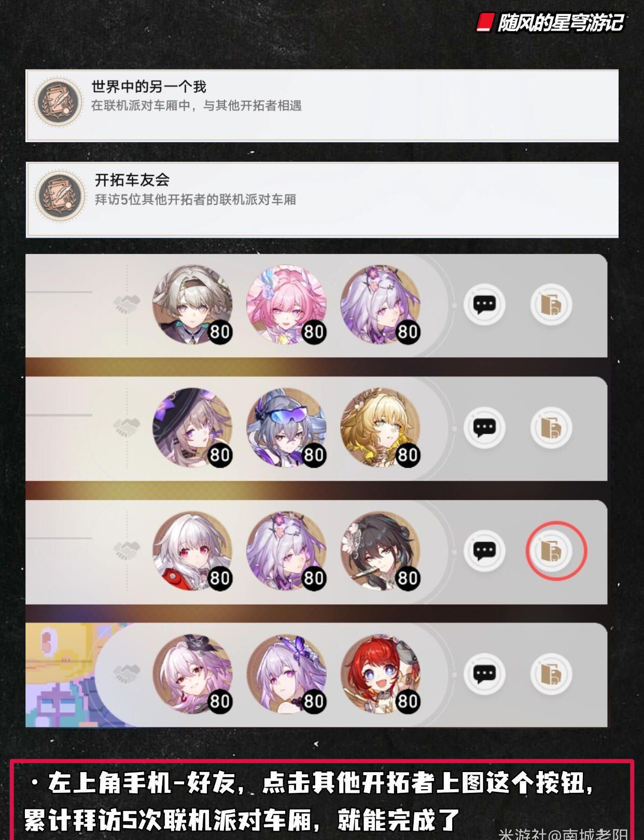Open chat with the first friend row
Screen dimensions: 644x840
484,304
